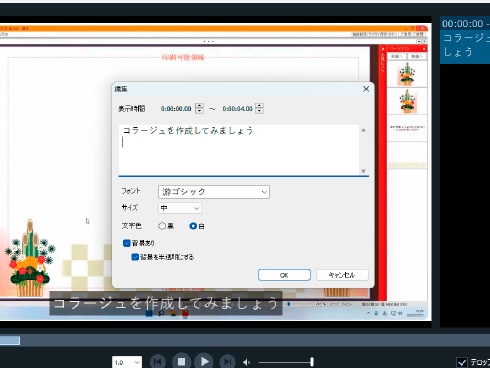Toggle the テロップ checkbox at bottom right

pos(462,362)
